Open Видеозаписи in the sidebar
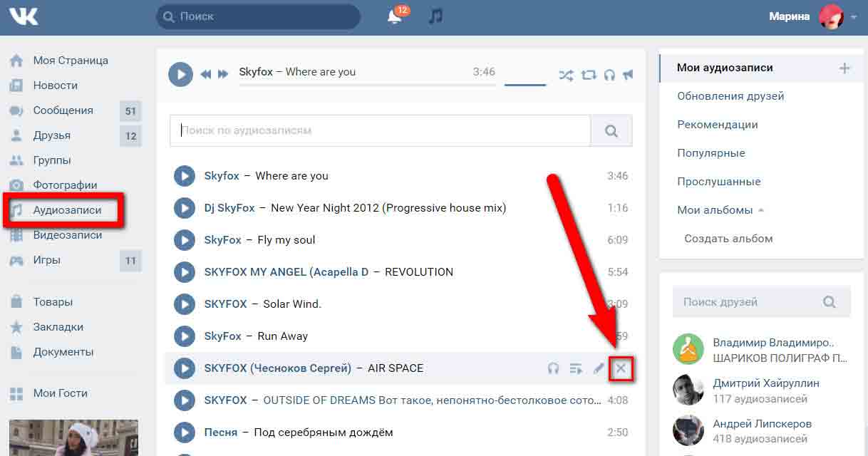The width and height of the screenshot is (868, 456). point(68,235)
